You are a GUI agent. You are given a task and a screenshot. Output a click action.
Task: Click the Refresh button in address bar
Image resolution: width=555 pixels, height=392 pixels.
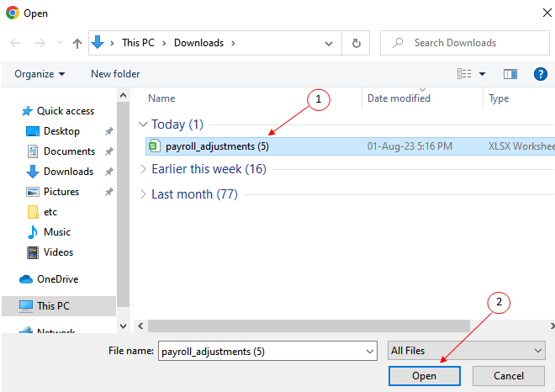coord(357,43)
